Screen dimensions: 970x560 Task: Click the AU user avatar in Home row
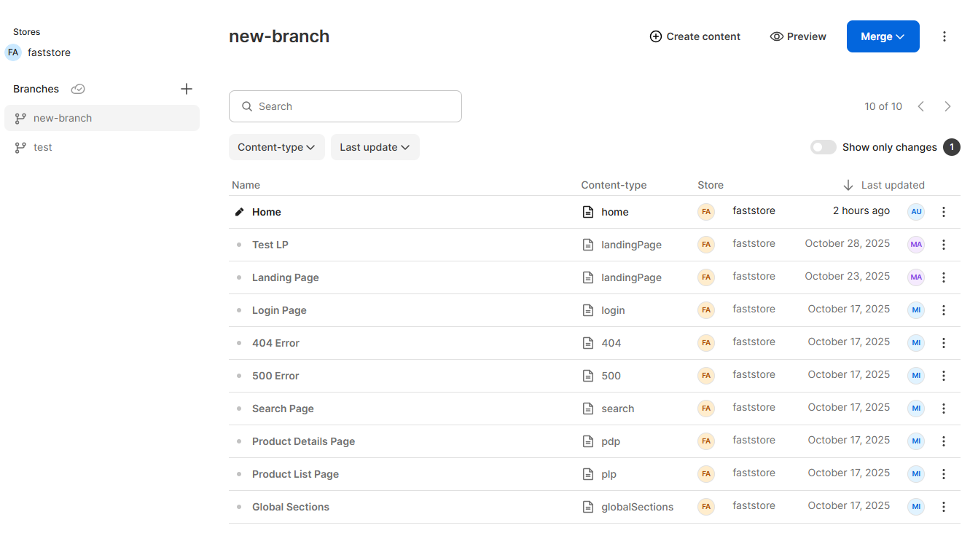pyautogui.click(x=916, y=212)
